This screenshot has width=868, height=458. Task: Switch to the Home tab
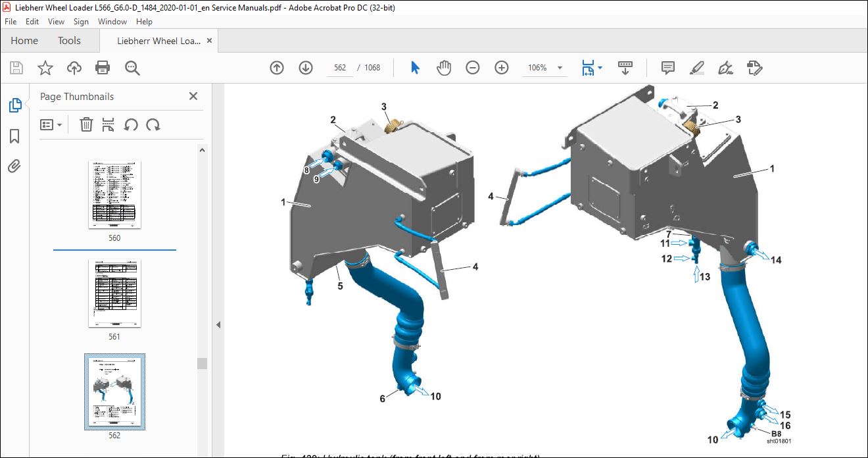pyautogui.click(x=24, y=41)
